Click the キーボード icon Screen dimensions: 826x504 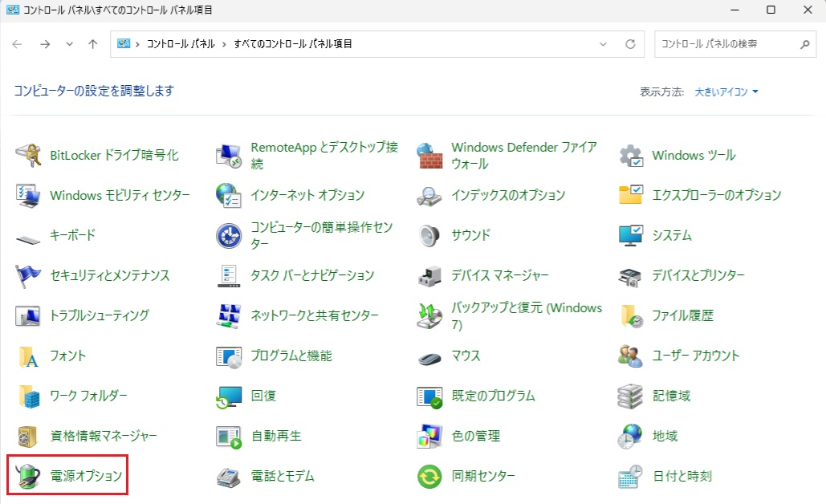click(x=28, y=238)
